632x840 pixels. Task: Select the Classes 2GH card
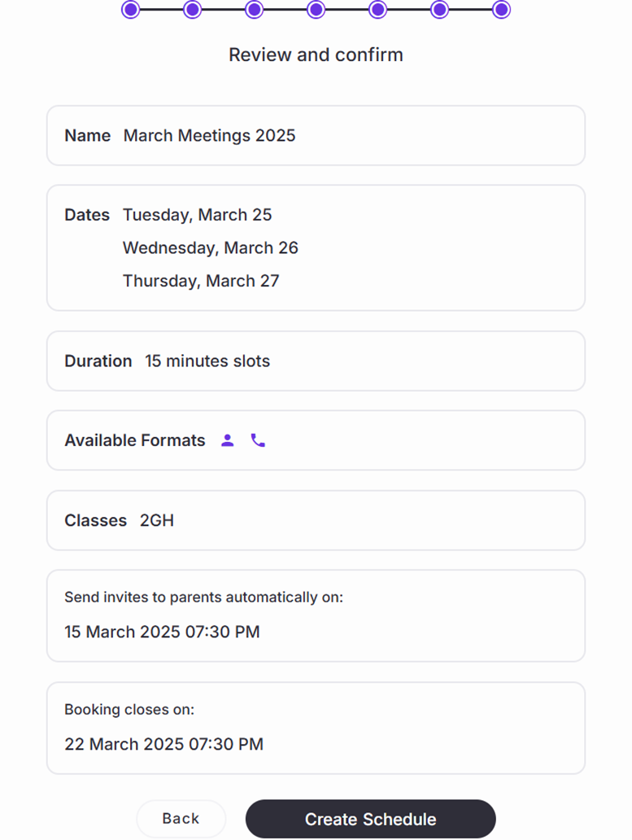[316, 520]
